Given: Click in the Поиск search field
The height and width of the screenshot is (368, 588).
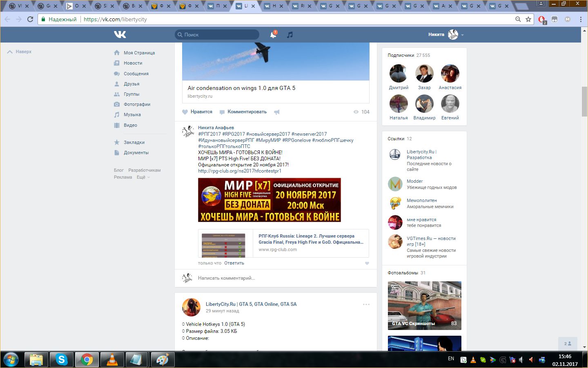Looking at the screenshot, I should [217, 35].
